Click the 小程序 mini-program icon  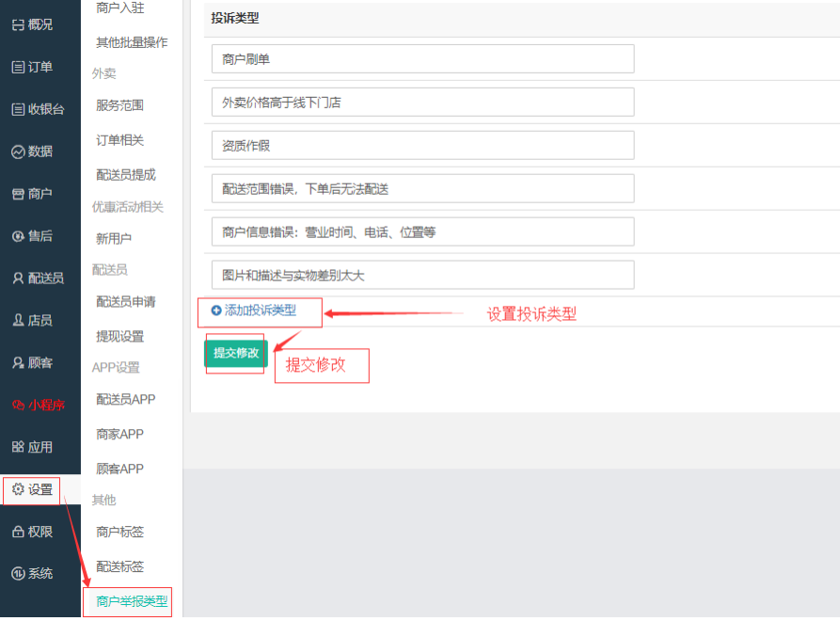pos(18,406)
